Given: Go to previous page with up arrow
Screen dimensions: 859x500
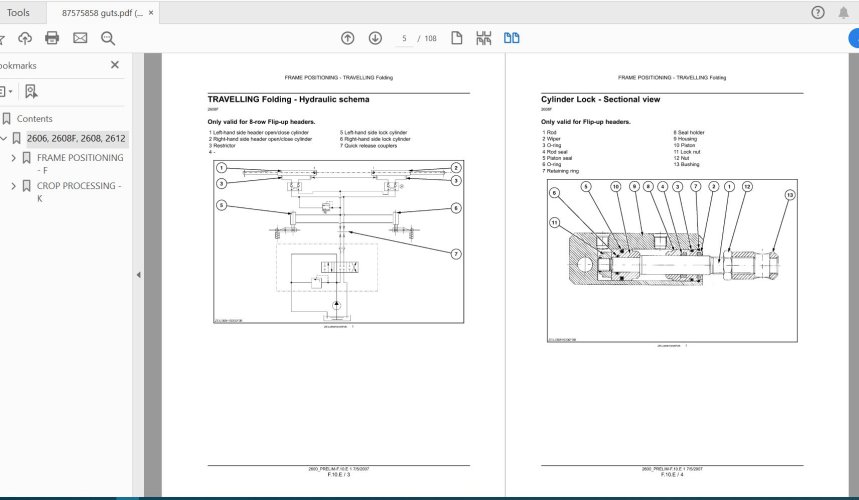Looking at the screenshot, I should 347,38.
